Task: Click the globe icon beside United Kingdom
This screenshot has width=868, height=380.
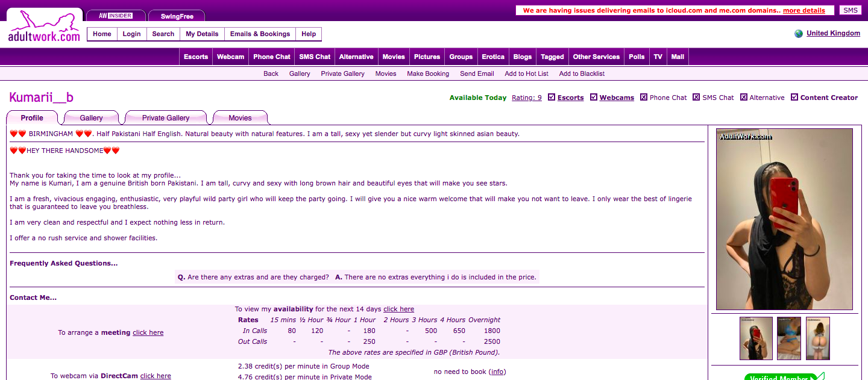Action: 799,34
